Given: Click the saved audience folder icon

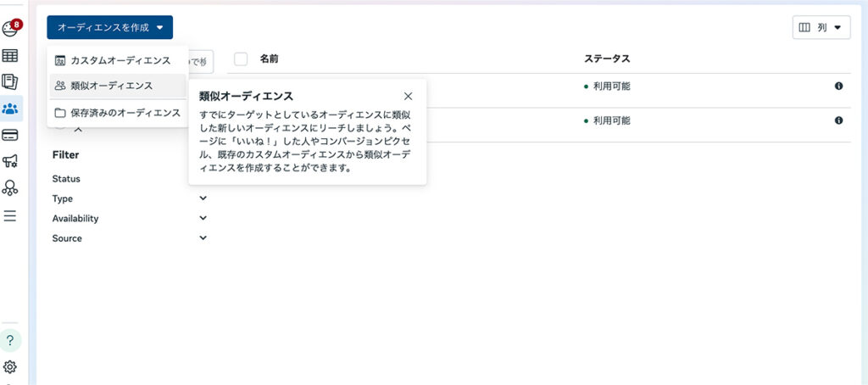Looking at the screenshot, I should coord(60,113).
